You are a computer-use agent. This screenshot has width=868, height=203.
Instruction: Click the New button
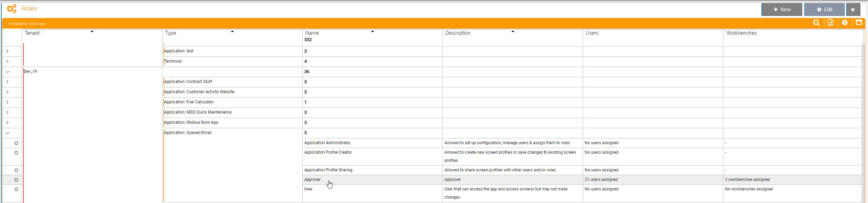pos(782,10)
